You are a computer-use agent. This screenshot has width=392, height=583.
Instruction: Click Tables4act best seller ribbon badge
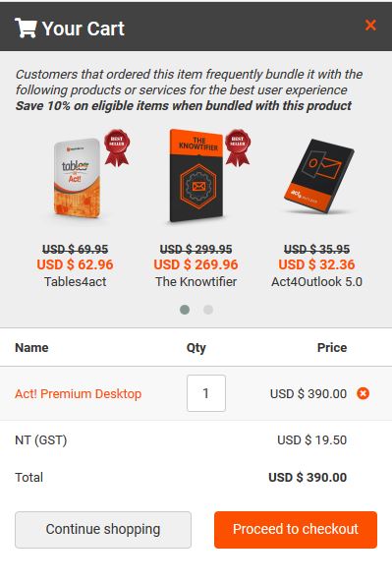point(117,147)
